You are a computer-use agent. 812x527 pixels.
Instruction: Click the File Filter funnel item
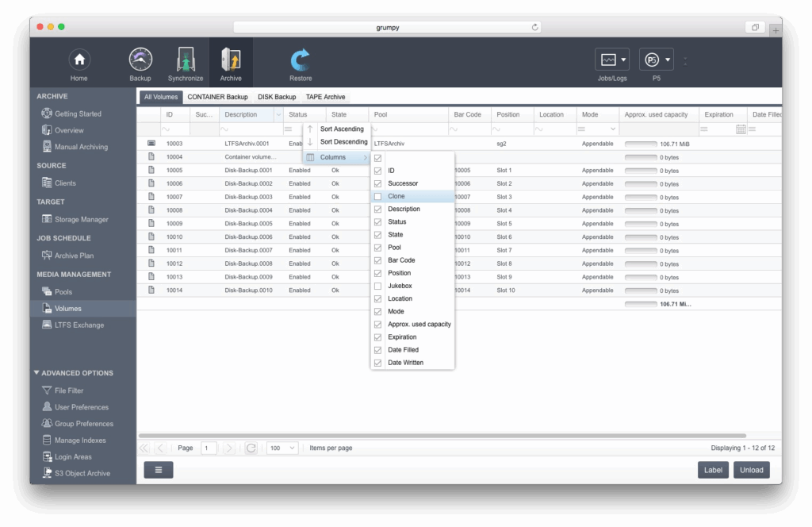[x=68, y=390]
